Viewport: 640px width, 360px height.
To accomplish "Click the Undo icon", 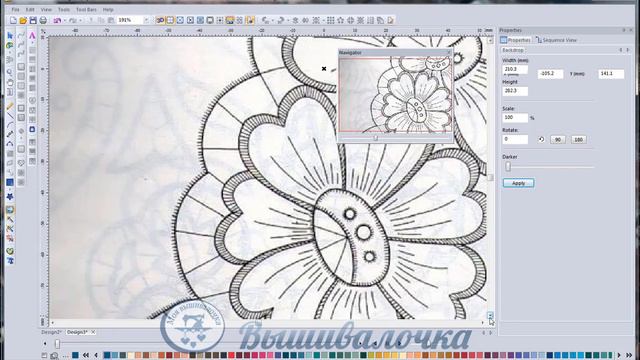I will 57,20.
